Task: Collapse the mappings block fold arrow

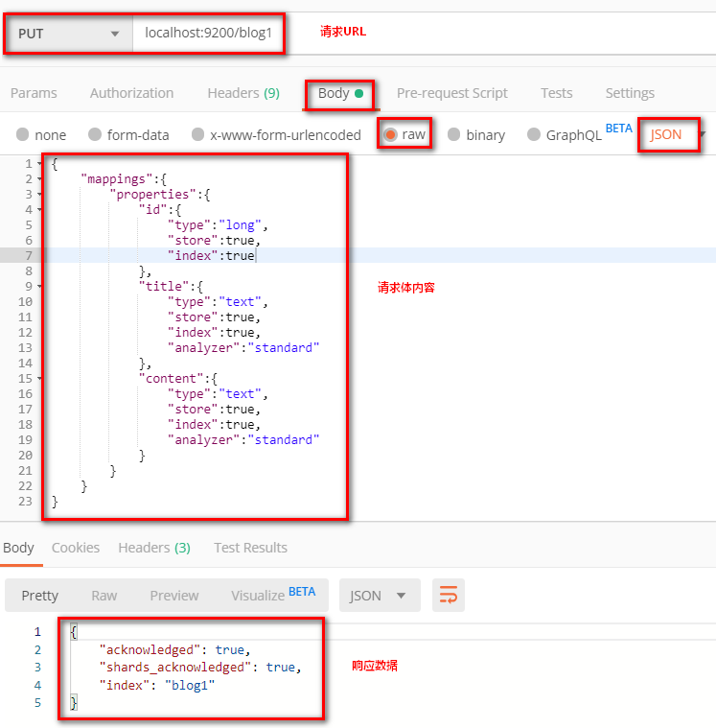Action: (40, 179)
